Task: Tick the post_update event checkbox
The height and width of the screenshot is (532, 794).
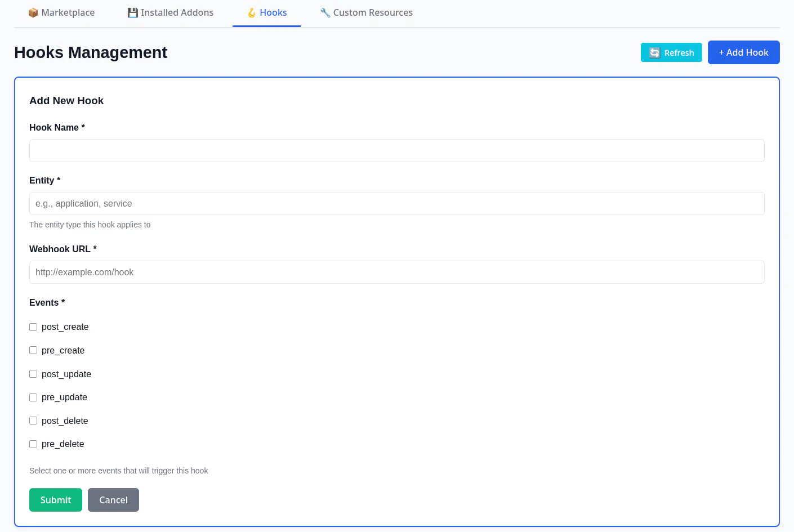Action: point(33,374)
